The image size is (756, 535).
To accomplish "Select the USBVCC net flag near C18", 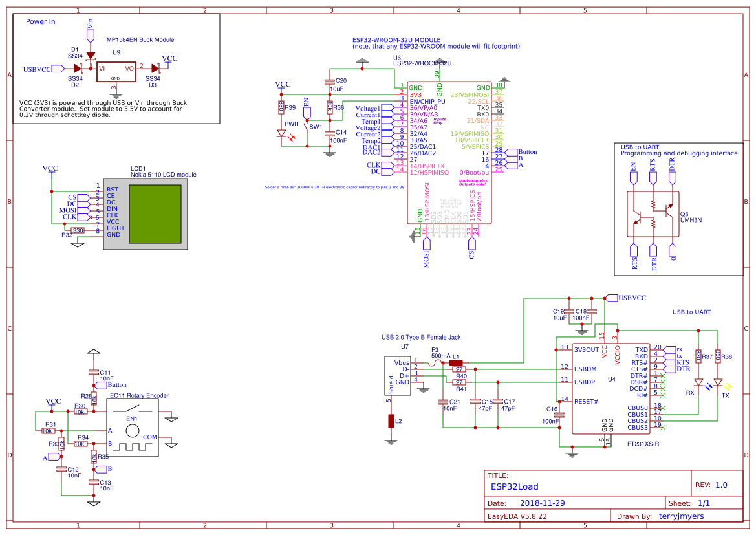I will pos(611,298).
